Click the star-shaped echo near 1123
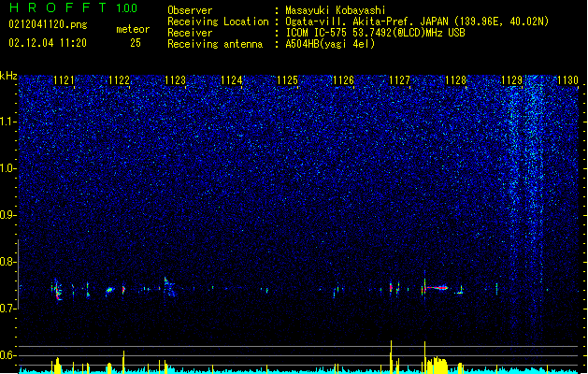This screenshot has height=374, width=588. [167, 287]
